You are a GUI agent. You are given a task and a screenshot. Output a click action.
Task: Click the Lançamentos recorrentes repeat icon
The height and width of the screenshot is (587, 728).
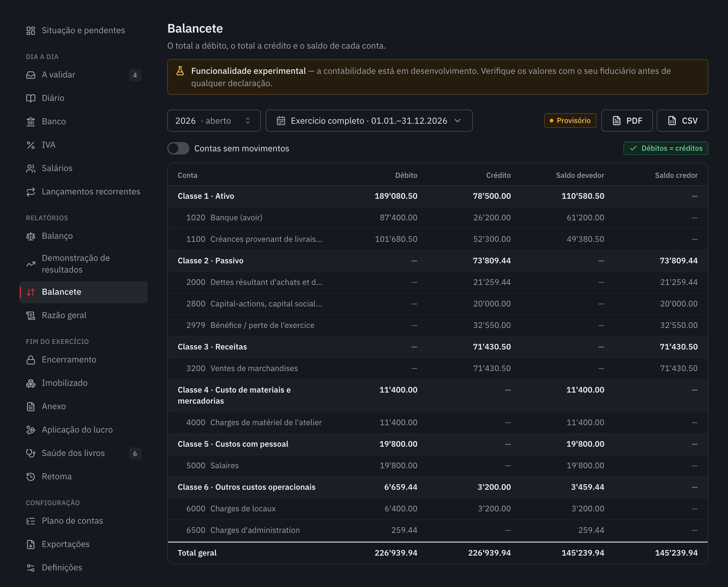(x=31, y=192)
